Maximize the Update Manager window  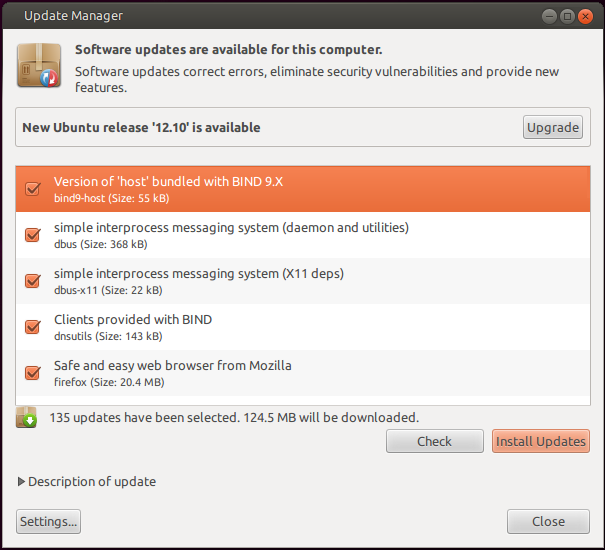567,16
